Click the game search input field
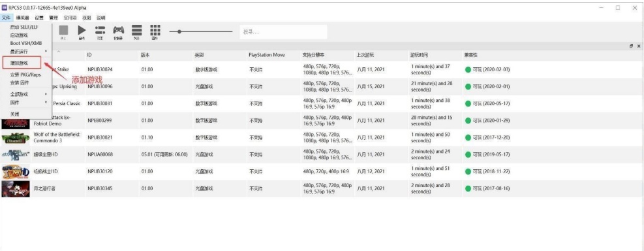Screen dimensions: 644x251 [283, 31]
